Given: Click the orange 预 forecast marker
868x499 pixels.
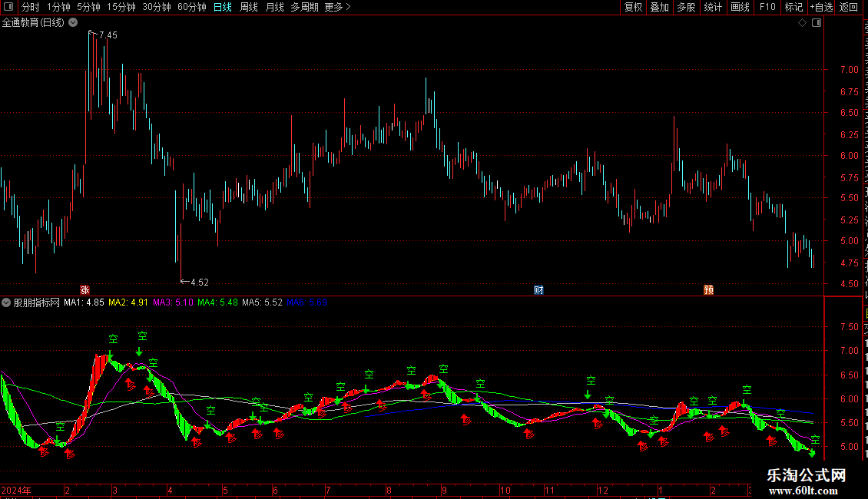Looking at the screenshot, I should [708, 290].
